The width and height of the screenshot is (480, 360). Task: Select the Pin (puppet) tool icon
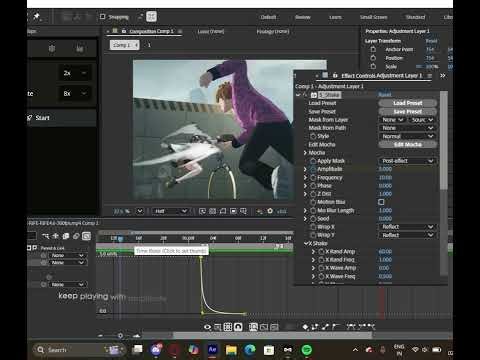[x=37, y=16]
